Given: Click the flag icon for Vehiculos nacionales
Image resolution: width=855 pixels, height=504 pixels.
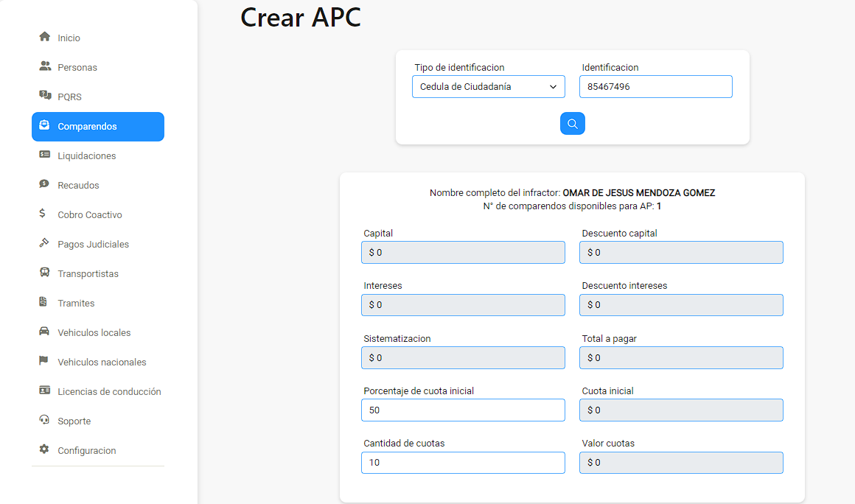Looking at the screenshot, I should pyautogui.click(x=43, y=361).
